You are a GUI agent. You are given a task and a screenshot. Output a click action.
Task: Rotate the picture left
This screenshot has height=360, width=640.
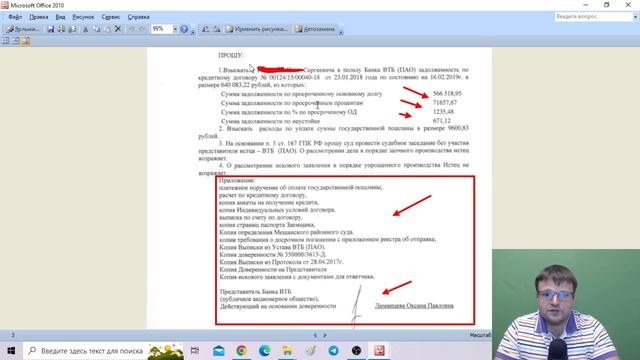coord(206,29)
